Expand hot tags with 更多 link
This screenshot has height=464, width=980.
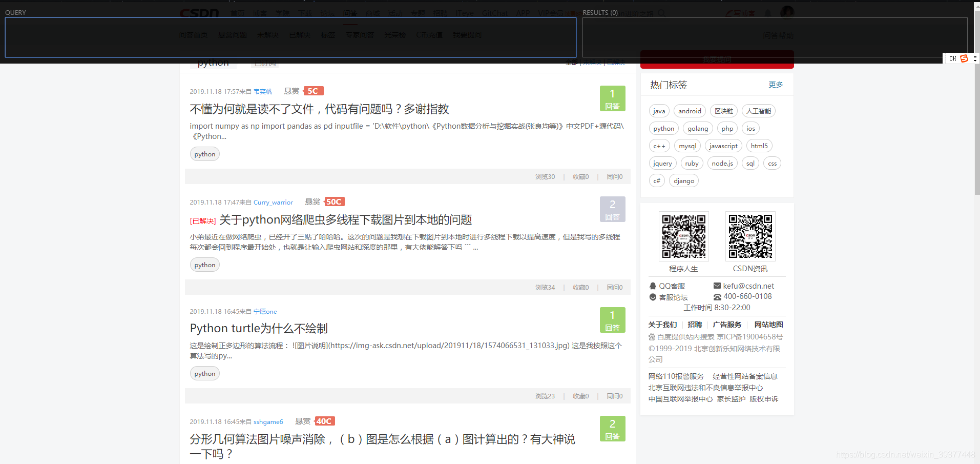point(775,85)
